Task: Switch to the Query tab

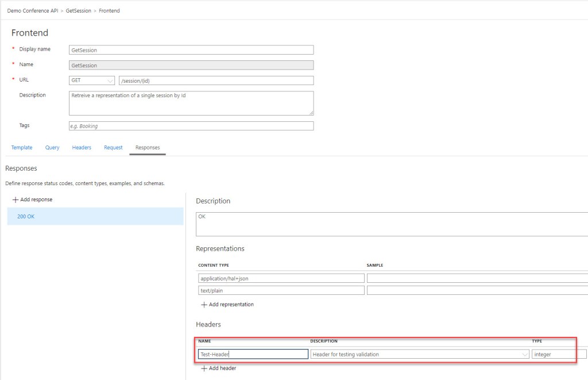Action: coord(52,148)
